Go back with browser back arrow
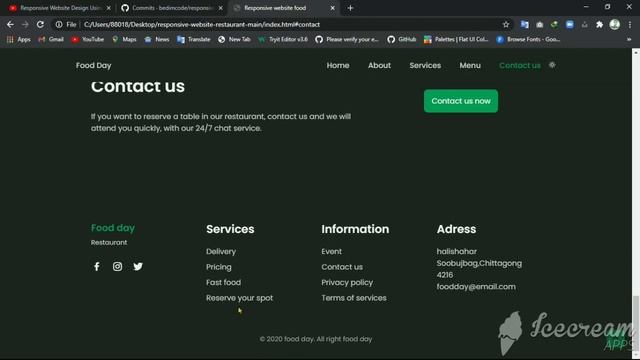Screen dimensions: 640x360 point(10,24)
